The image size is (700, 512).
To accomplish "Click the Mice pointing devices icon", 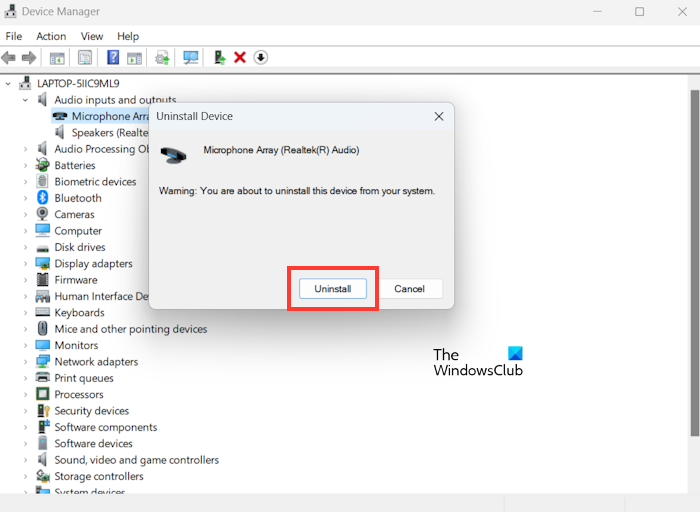I will [42, 329].
